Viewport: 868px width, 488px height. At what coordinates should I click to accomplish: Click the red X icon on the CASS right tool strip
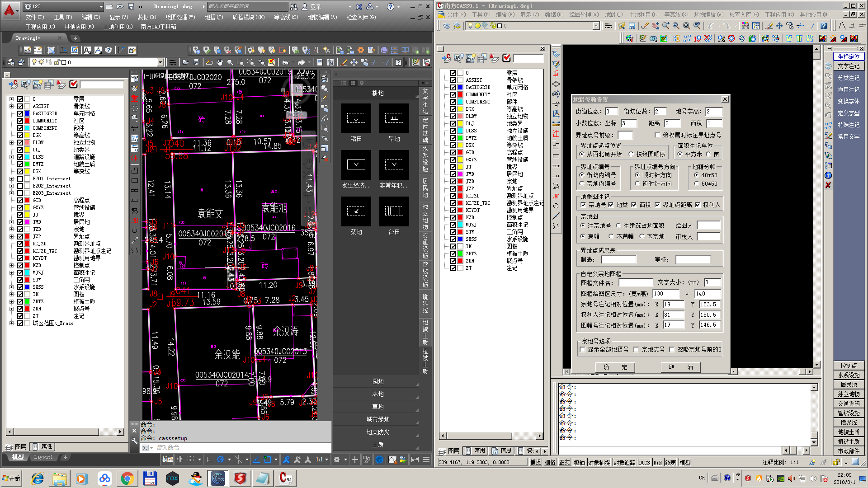tap(828, 185)
